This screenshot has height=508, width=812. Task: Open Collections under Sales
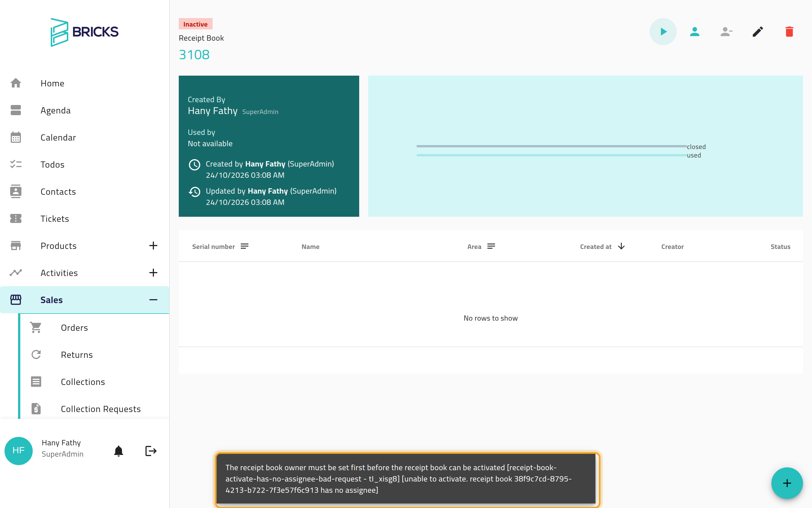[x=95, y=382]
